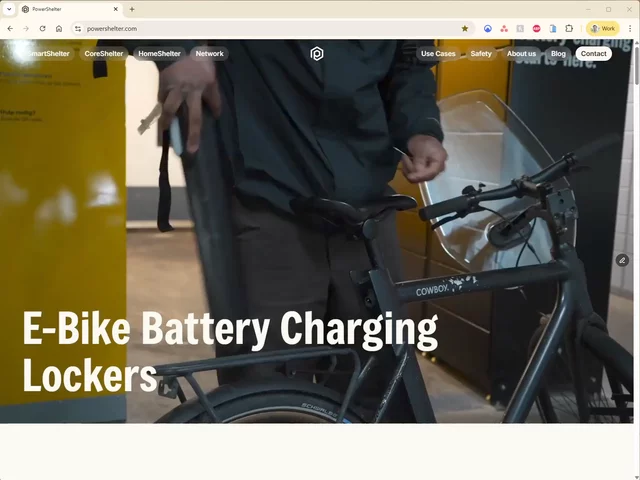640x480 pixels.
Task: Click the red three-dot extension icon
Action: point(504,29)
